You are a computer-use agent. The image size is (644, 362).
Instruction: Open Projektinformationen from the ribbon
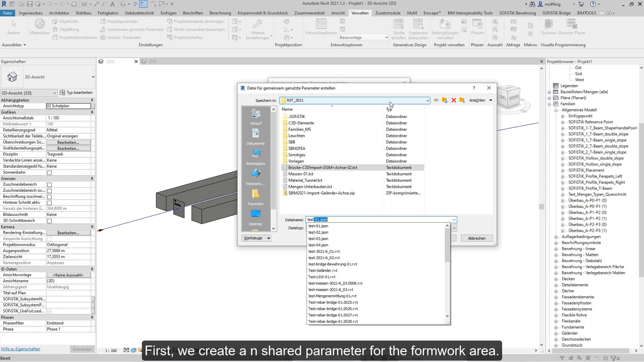click(x=75, y=38)
